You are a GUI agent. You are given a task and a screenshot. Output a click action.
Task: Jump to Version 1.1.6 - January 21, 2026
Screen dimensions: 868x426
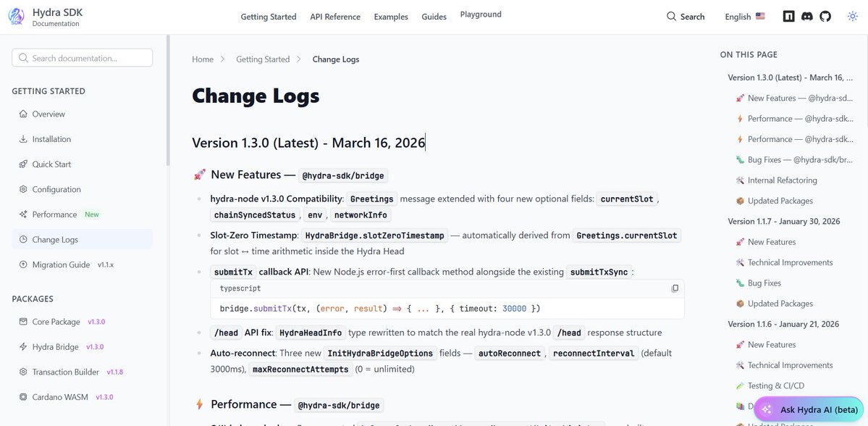click(784, 324)
